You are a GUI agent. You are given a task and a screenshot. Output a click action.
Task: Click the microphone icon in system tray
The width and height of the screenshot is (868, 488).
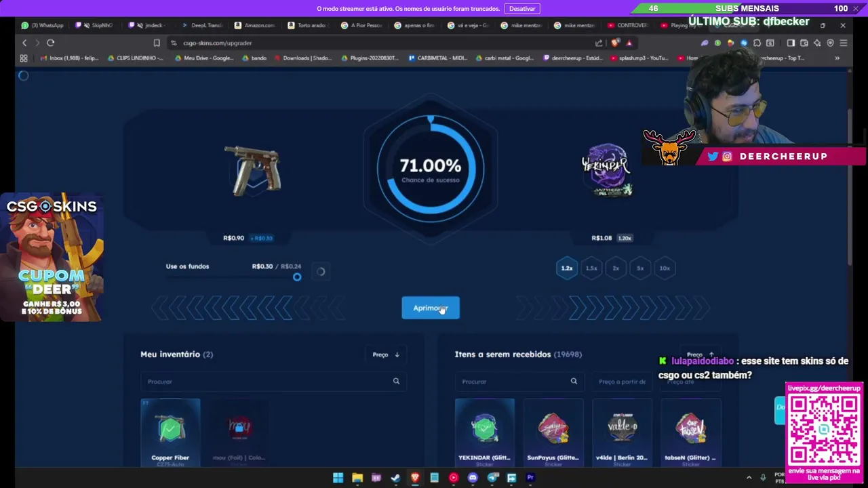(763, 478)
